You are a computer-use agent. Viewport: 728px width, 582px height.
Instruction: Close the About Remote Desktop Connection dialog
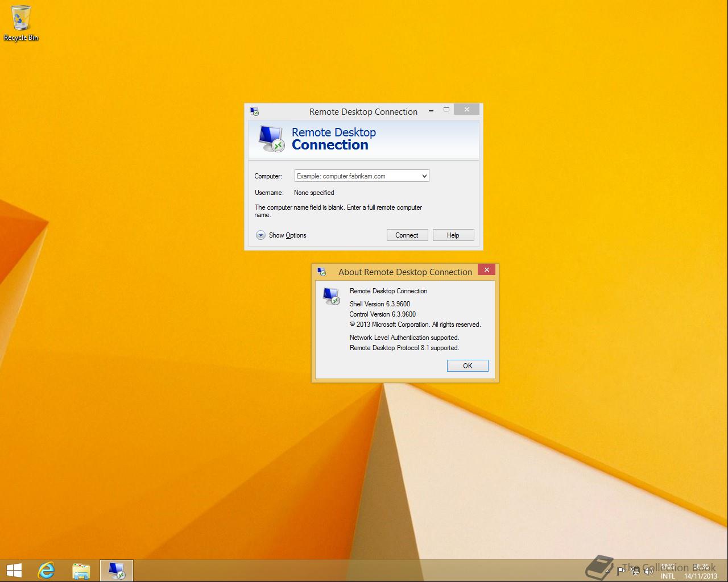point(486,270)
